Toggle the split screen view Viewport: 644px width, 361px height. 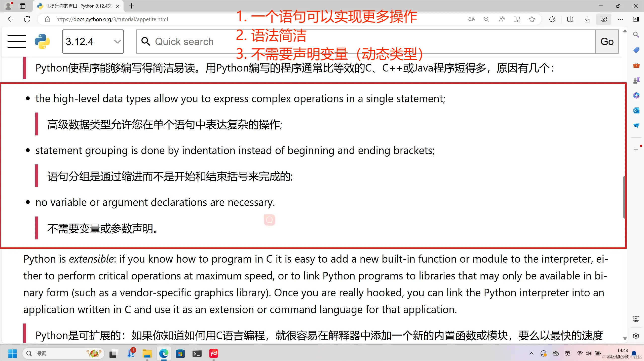tap(570, 19)
